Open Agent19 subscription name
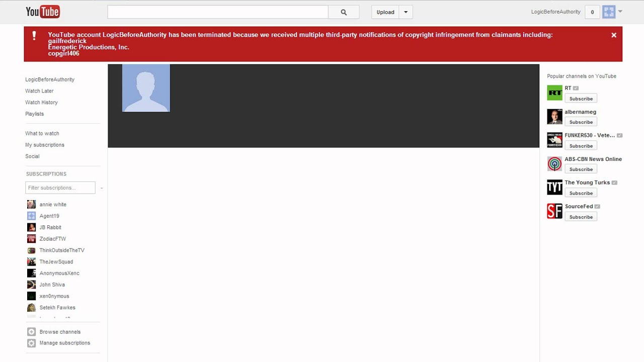 point(49,216)
